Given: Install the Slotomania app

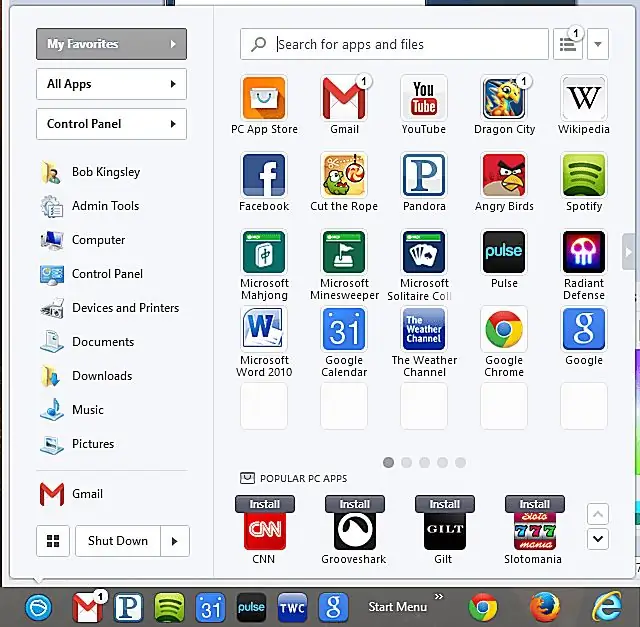Looking at the screenshot, I should point(535,504).
